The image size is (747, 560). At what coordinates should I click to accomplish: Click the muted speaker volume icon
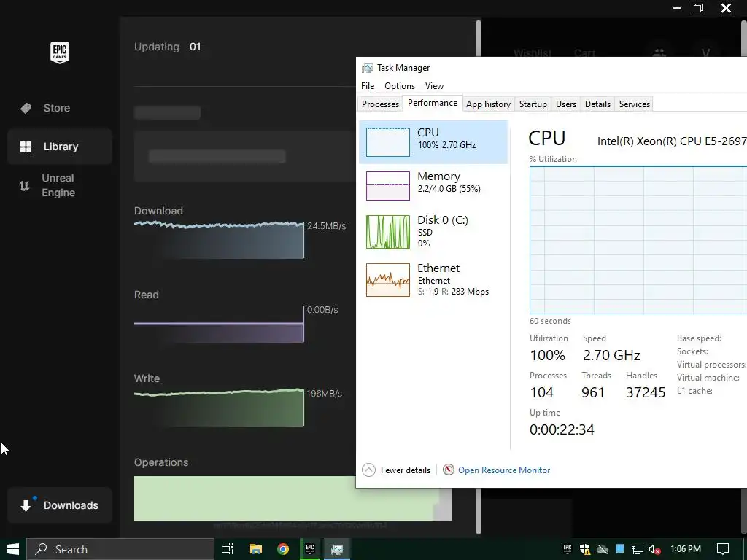[654, 550]
